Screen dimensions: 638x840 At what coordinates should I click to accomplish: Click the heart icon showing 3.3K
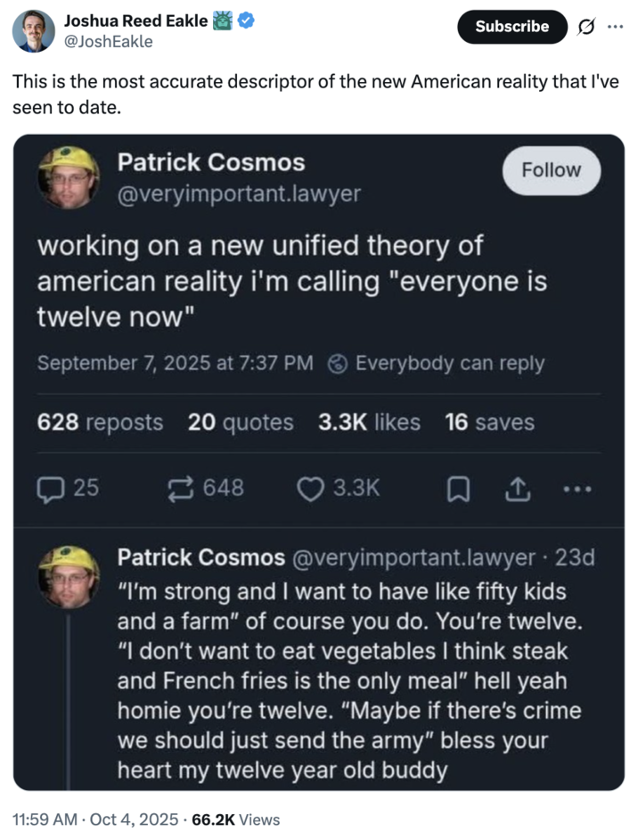tap(310, 489)
